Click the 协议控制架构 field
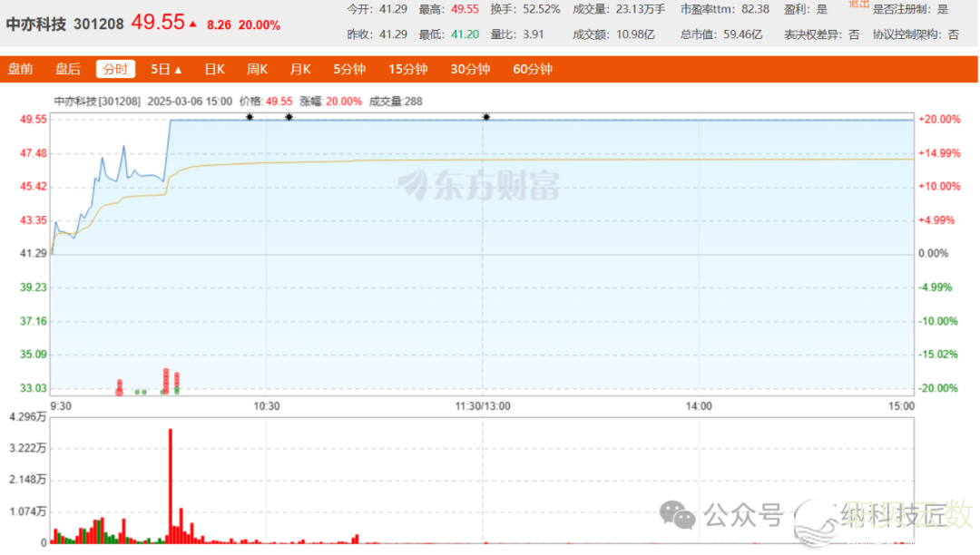This screenshot has width=980, height=555. pyautogui.click(x=916, y=34)
